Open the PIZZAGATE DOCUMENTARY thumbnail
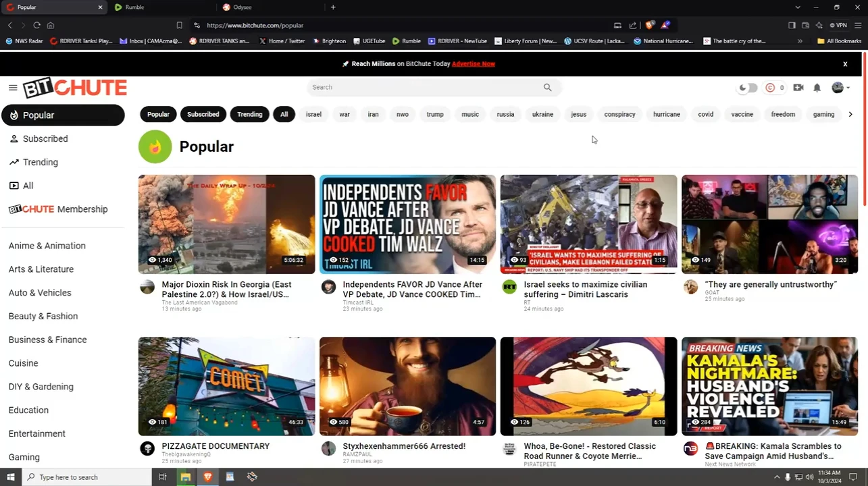The width and height of the screenshot is (868, 486). tap(226, 386)
